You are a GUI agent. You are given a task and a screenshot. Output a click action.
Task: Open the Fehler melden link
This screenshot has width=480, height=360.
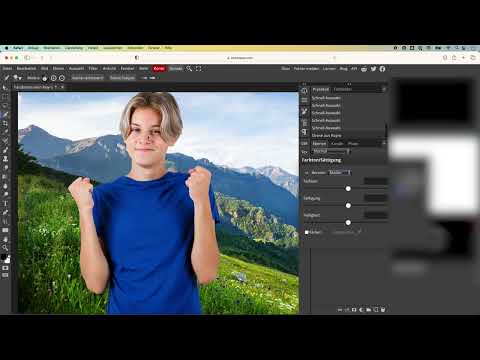coord(306,69)
